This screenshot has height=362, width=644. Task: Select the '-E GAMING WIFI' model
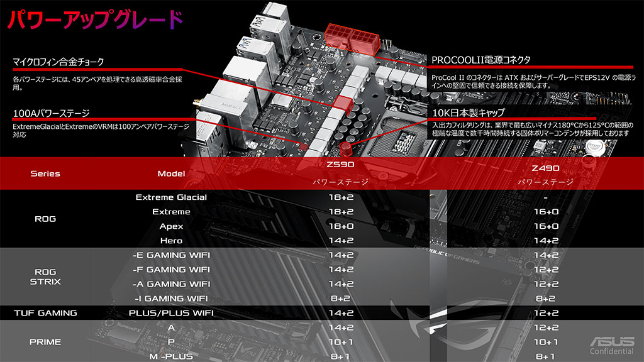[171, 255]
